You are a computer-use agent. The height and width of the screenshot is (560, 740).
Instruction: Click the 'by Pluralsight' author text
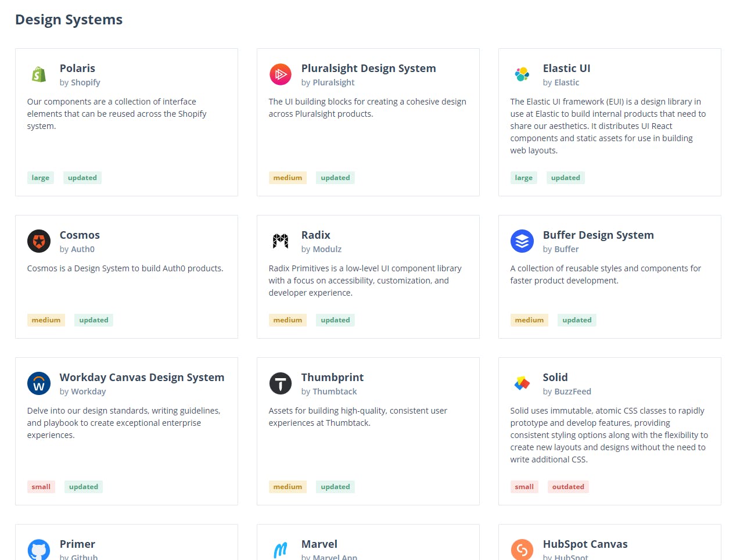tap(328, 82)
